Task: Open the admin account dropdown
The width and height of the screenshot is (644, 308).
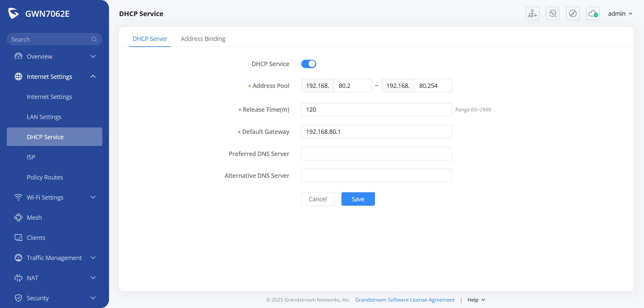Action: 620,13
